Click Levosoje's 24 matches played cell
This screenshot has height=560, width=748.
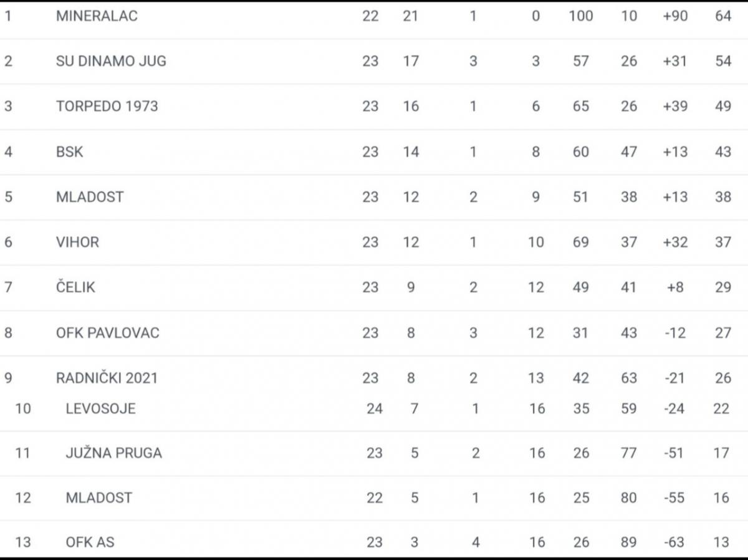[x=375, y=408]
